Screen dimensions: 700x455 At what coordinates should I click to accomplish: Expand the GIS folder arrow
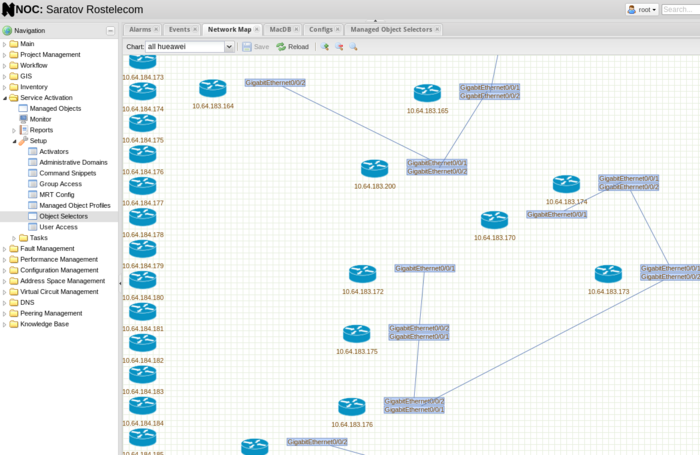tap(5, 76)
